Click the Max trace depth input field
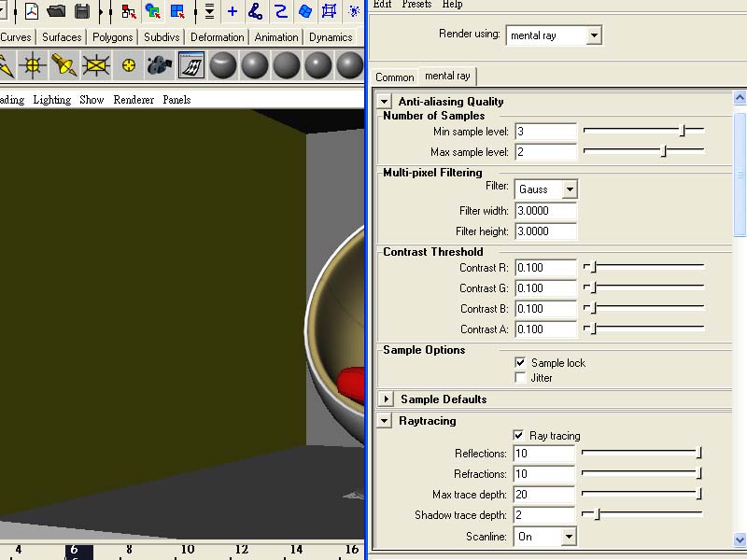Screen dimensions: 747x560 [544, 495]
